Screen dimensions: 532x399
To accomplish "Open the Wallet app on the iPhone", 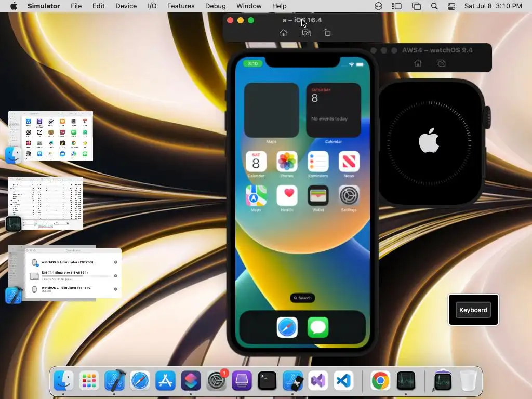I will tap(318, 195).
